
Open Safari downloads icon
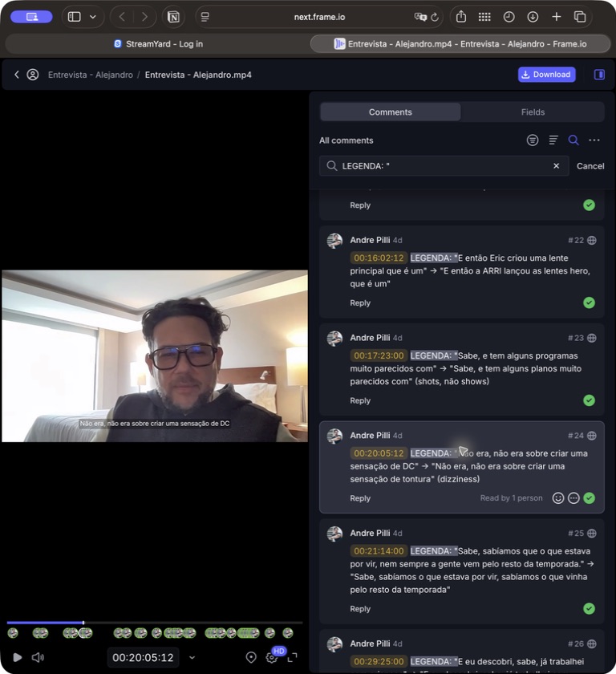533,17
